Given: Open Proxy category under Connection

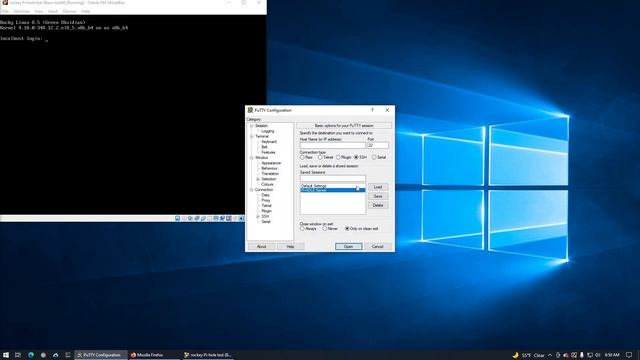Looking at the screenshot, I should point(266,200).
